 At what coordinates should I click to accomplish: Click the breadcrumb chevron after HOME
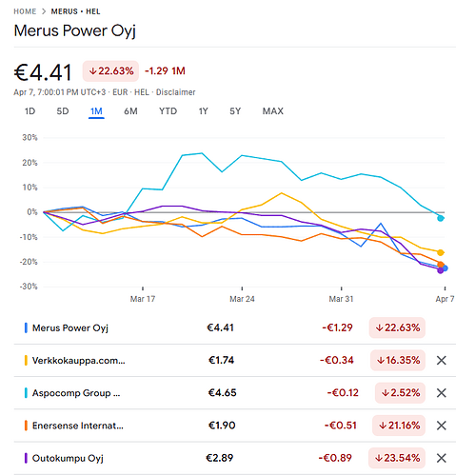[44, 11]
